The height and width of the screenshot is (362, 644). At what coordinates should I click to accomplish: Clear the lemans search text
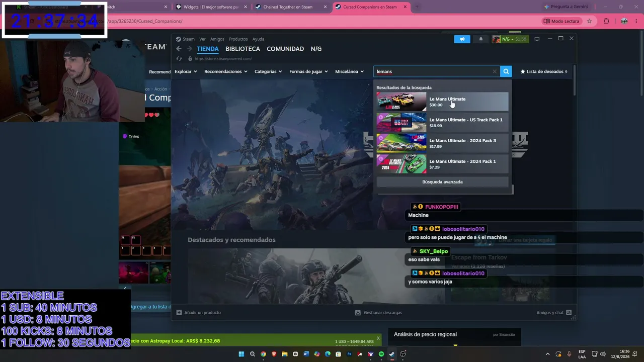pyautogui.click(x=495, y=71)
